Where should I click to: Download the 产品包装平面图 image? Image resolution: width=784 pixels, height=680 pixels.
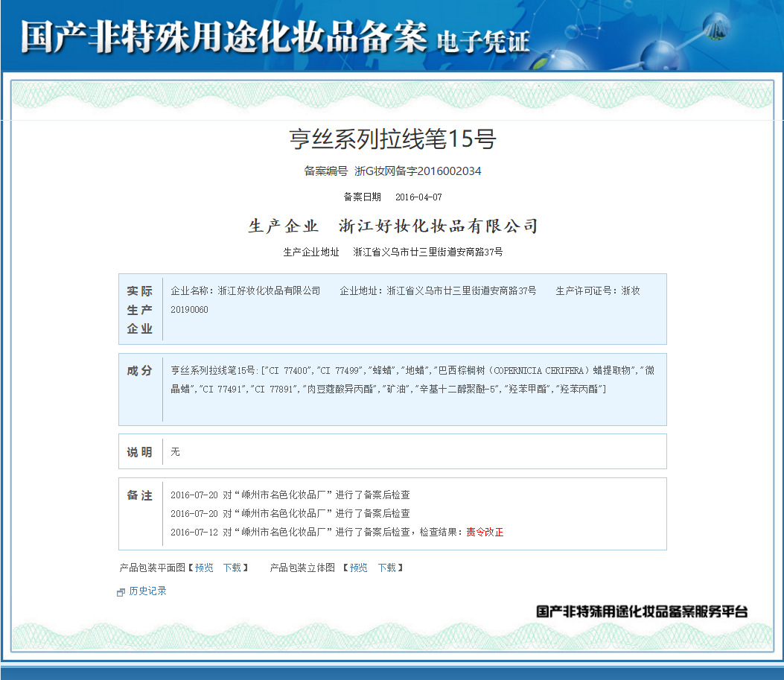[x=232, y=568]
